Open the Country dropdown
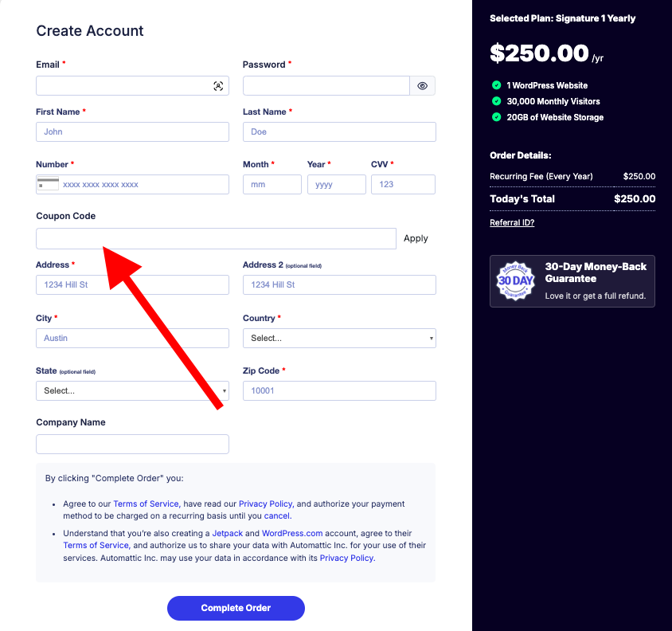The height and width of the screenshot is (631, 672). point(339,338)
